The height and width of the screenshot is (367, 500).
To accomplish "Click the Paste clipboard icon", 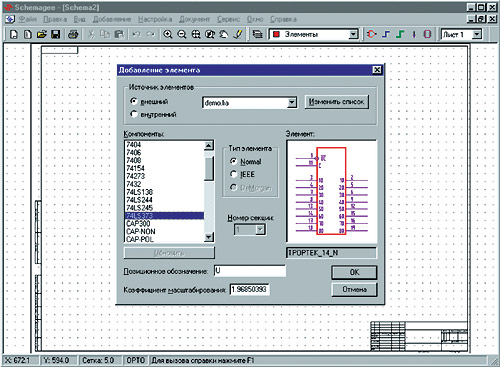I will (x=119, y=34).
